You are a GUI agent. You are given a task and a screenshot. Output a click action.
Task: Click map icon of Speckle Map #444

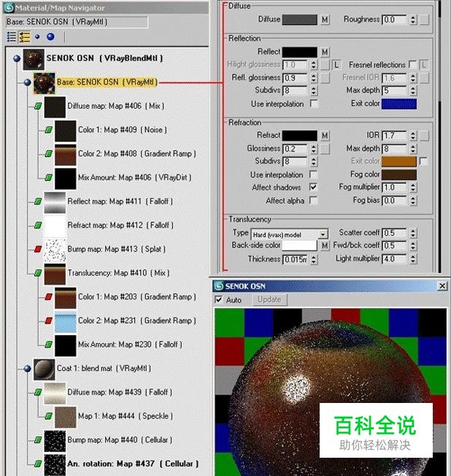pos(49,416)
